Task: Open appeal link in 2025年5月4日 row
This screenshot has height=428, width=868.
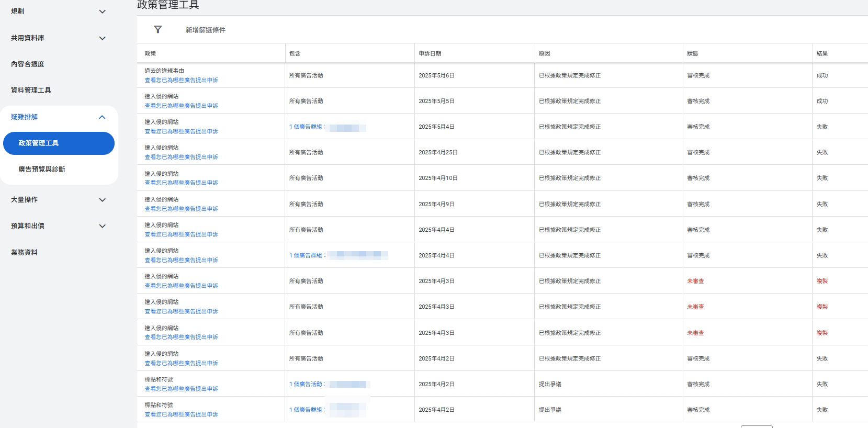Action: [x=181, y=131]
